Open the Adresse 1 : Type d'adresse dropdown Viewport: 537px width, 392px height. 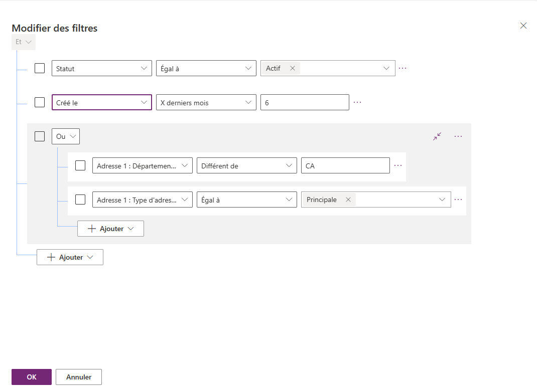point(143,200)
